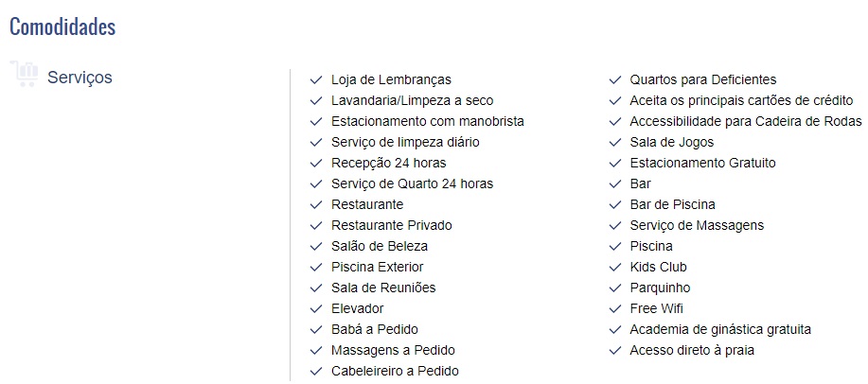Click Serviço de Quarto 24 horas item
868x384 pixels.
click(412, 183)
